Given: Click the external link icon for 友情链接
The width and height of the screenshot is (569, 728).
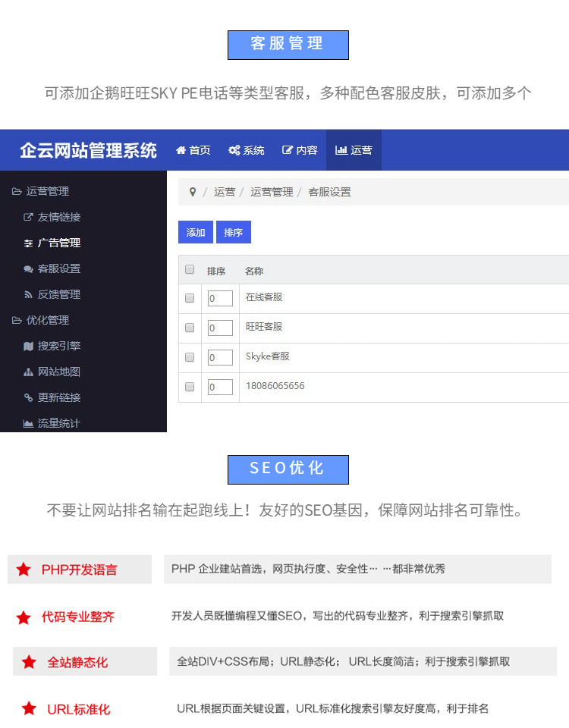Looking at the screenshot, I should pyautogui.click(x=28, y=217).
